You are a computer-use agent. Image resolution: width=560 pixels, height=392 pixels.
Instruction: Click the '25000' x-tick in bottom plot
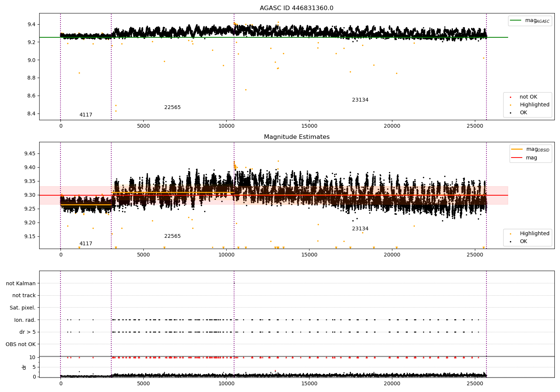[x=475, y=384]
